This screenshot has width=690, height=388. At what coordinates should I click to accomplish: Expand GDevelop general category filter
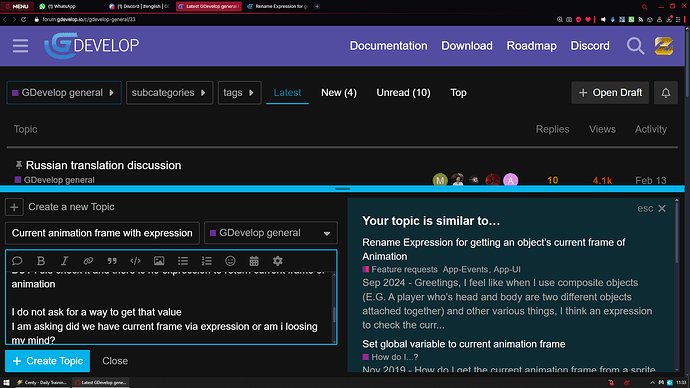pos(64,93)
